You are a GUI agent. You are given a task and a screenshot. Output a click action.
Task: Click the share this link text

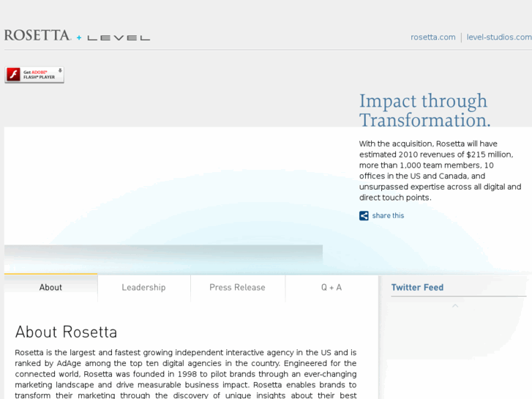(x=388, y=216)
